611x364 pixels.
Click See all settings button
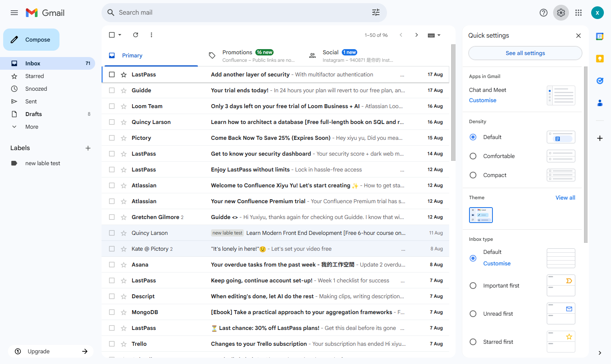tap(525, 53)
